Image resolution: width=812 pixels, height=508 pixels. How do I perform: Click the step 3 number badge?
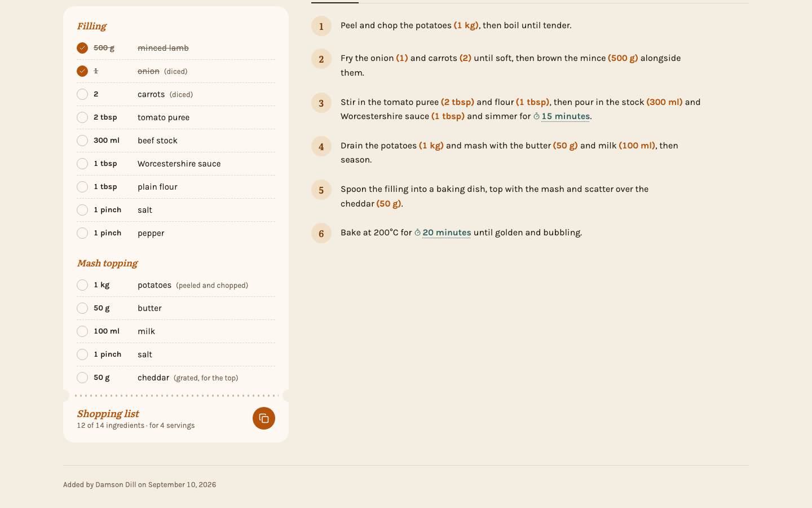click(x=321, y=103)
